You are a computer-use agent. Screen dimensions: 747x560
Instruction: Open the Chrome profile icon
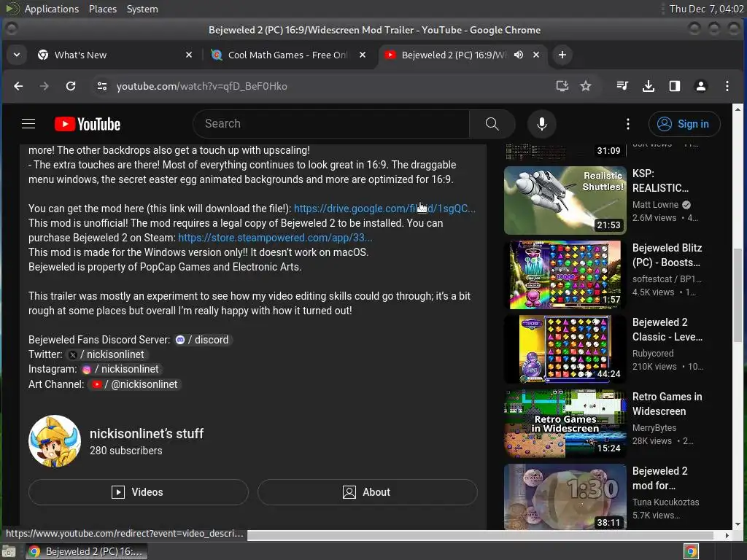[700, 86]
